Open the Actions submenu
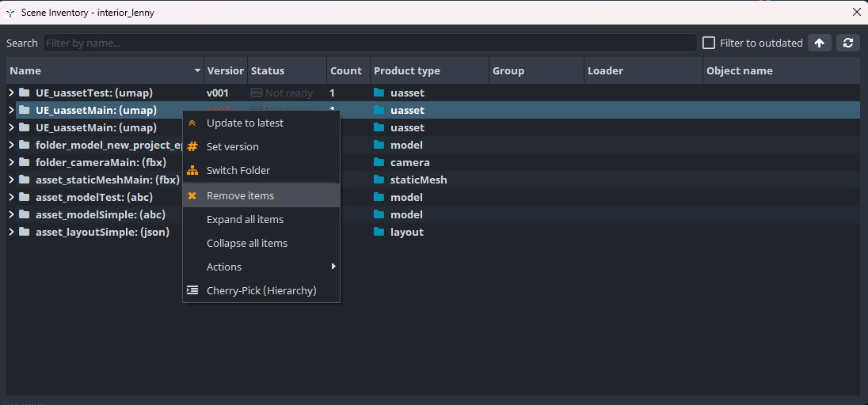 pos(261,267)
